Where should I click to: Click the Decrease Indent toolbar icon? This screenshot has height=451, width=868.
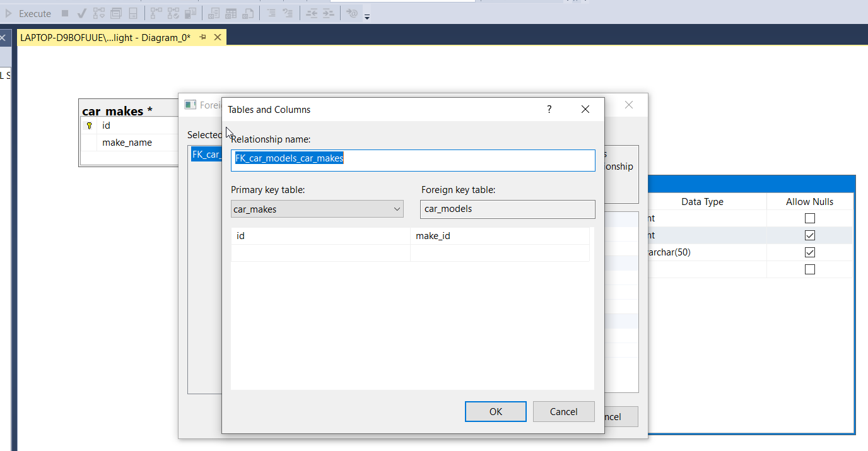click(x=312, y=13)
